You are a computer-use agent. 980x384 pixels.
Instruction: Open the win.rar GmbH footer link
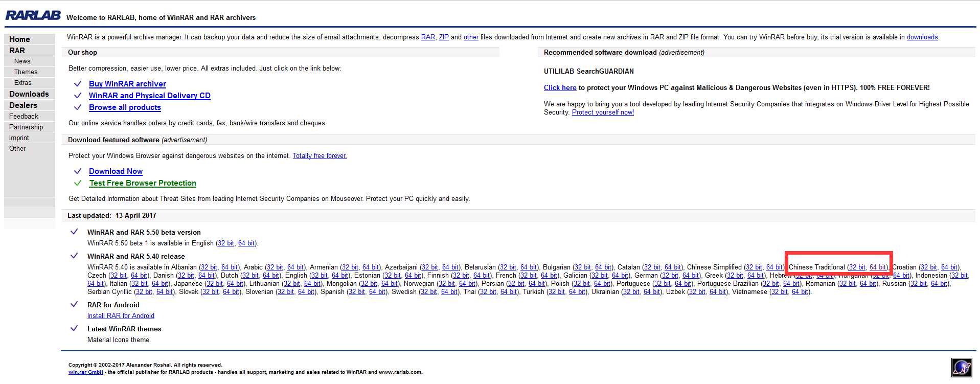click(x=86, y=372)
